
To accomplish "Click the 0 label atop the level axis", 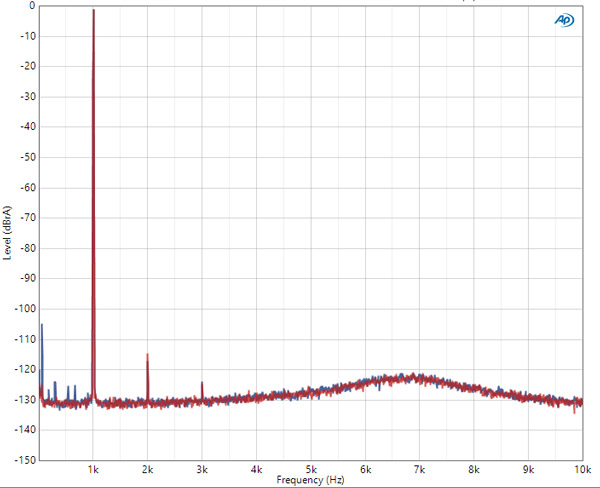I will pos(31,6).
